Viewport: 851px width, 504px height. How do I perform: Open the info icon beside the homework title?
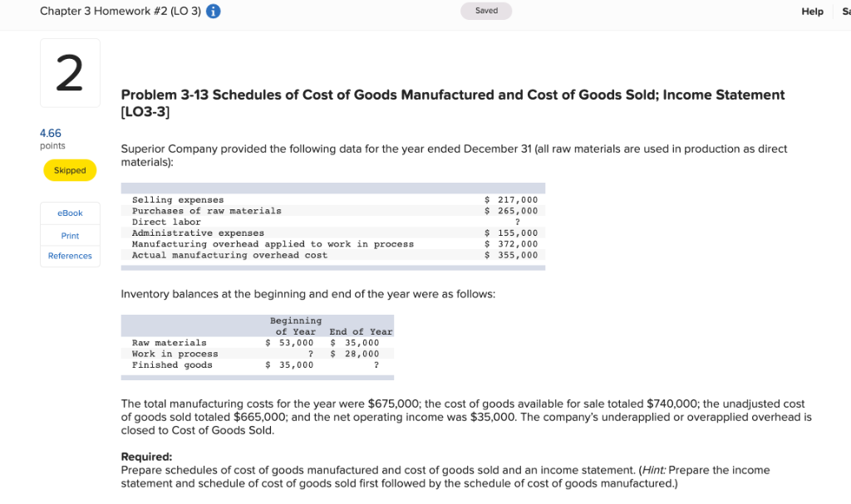point(214,12)
